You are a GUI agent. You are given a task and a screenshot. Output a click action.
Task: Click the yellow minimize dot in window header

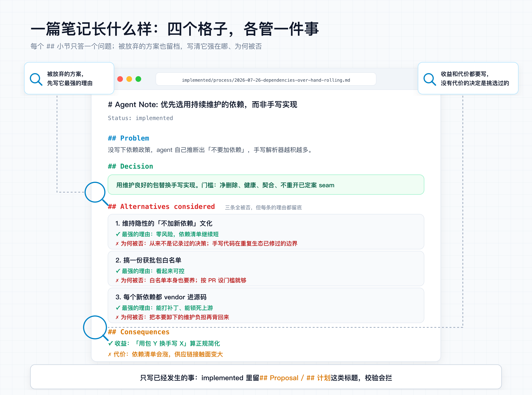pos(129,79)
